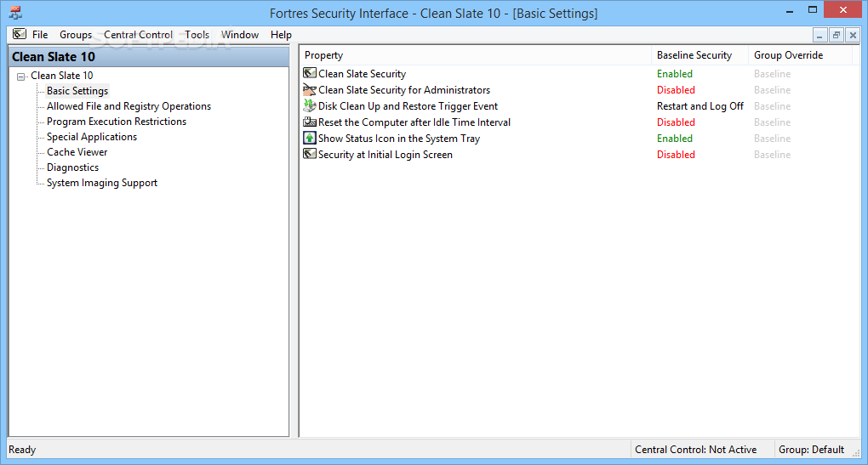The image size is (868, 465).
Task: Open the Groups menu
Action: [76, 34]
